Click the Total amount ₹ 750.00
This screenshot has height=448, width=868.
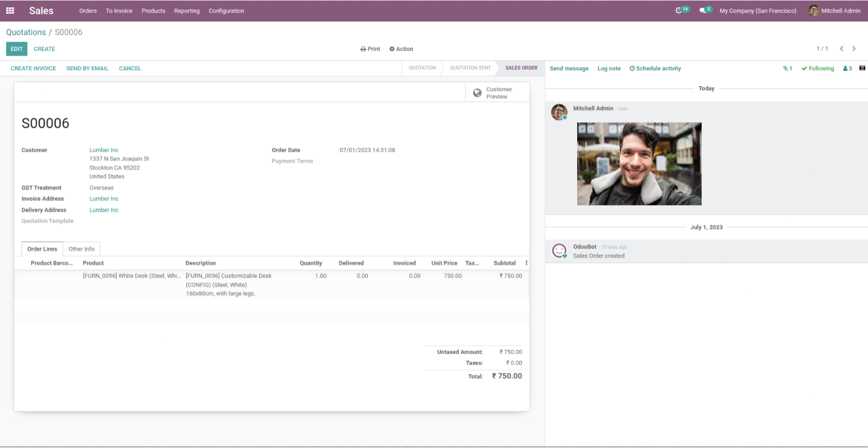[507, 376]
